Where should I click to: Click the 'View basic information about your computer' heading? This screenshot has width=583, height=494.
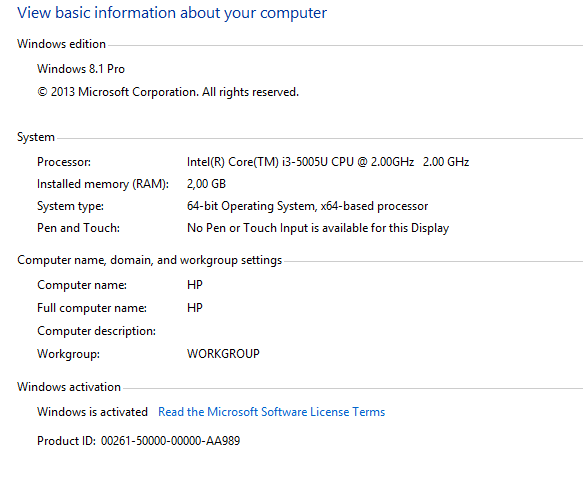pyautogui.click(x=172, y=13)
